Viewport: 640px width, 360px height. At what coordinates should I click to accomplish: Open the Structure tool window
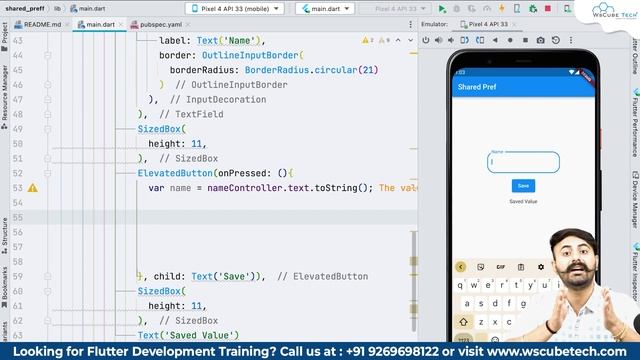click(4, 236)
